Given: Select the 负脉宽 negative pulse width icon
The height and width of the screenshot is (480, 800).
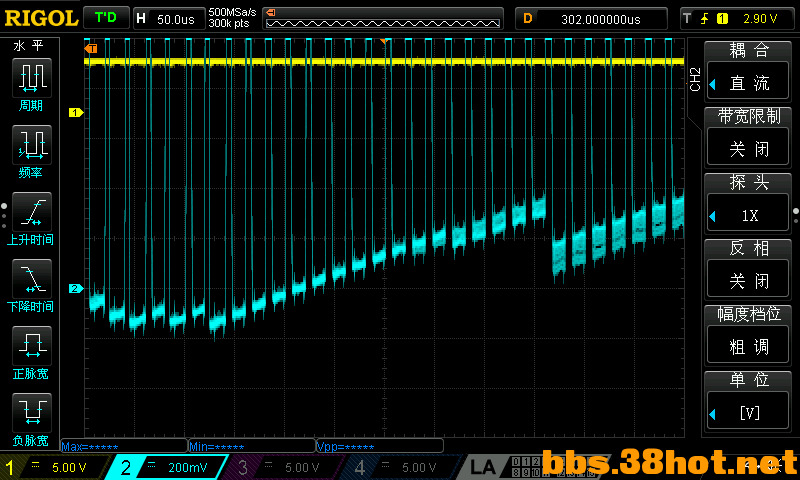Looking at the screenshot, I should (x=32, y=413).
